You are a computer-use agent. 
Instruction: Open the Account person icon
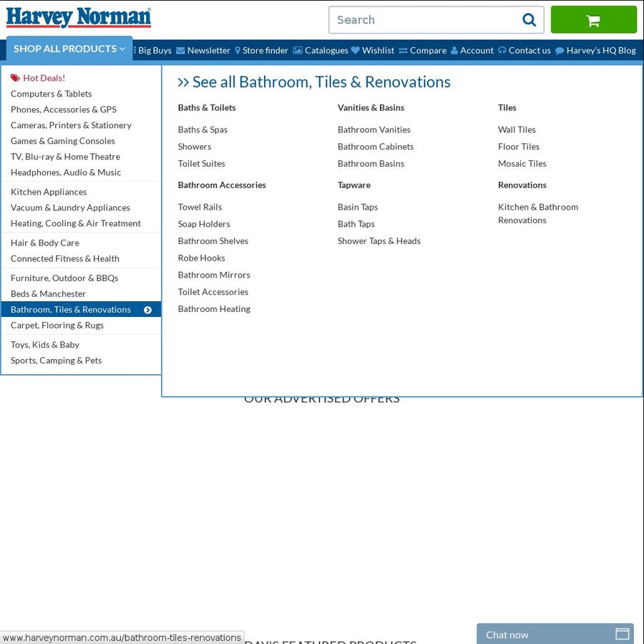[x=456, y=50]
